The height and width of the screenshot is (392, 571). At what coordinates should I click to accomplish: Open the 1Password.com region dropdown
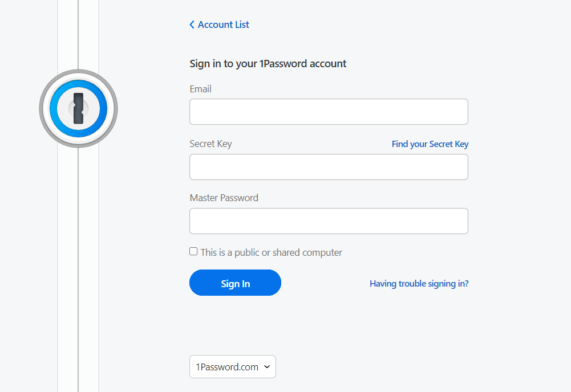pyautogui.click(x=232, y=366)
